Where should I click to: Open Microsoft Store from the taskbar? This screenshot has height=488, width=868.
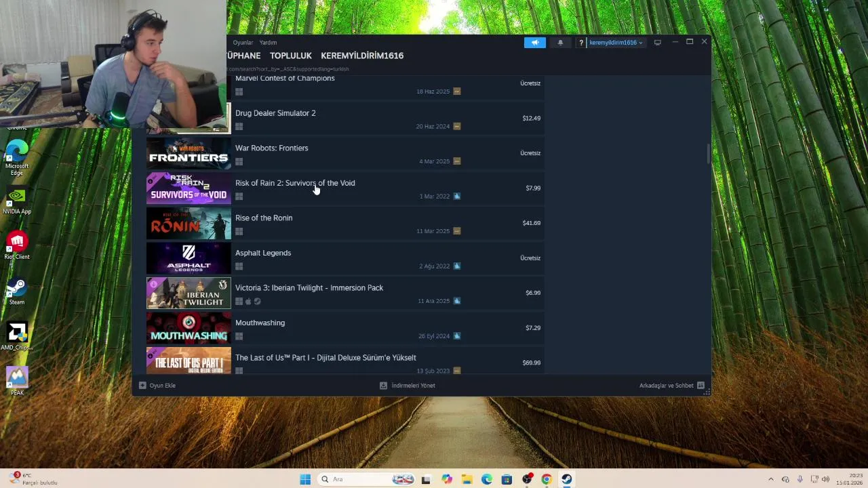coord(507,479)
